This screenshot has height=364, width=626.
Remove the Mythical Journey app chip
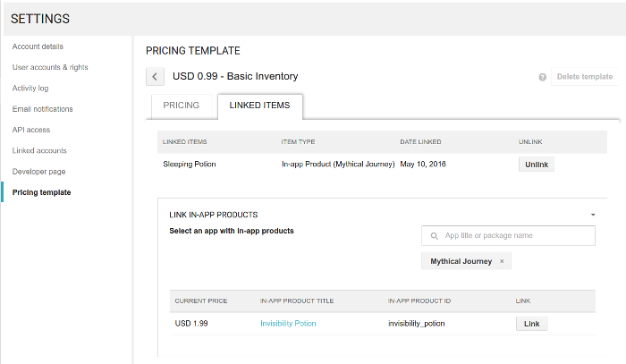[502, 261]
